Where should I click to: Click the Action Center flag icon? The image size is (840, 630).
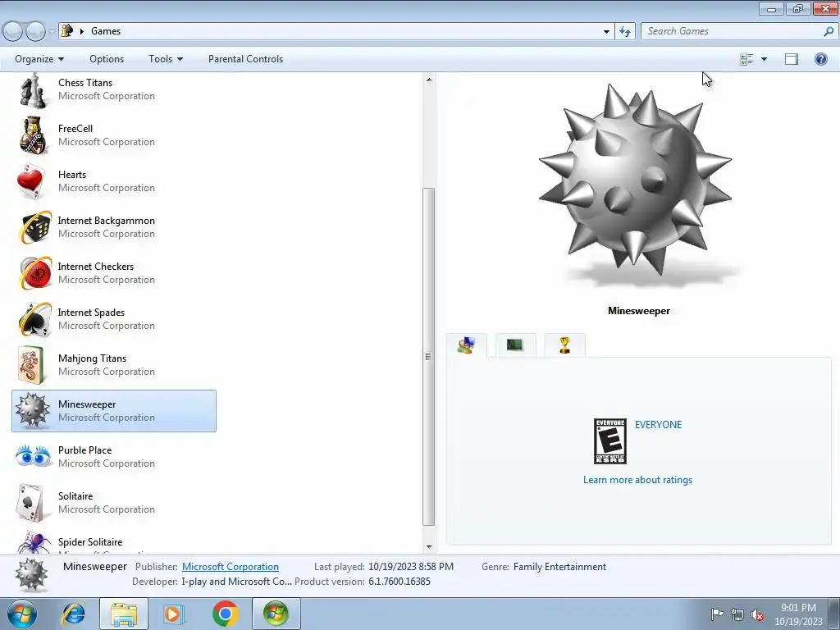pyautogui.click(x=717, y=614)
